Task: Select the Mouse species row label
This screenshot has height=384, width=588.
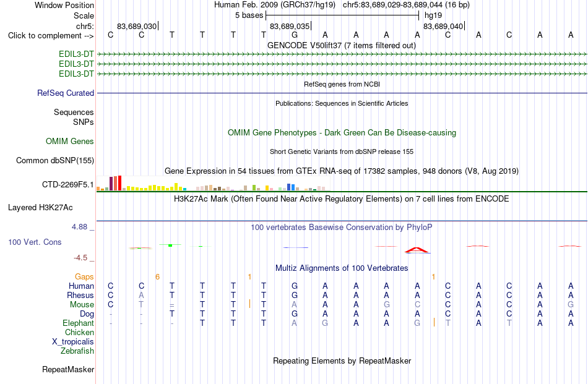Action: (82, 305)
